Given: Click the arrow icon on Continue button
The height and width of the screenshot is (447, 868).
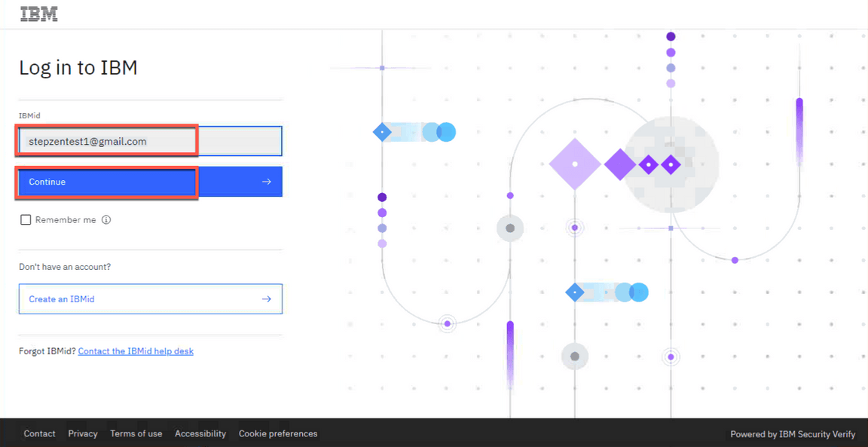Looking at the screenshot, I should [266, 182].
